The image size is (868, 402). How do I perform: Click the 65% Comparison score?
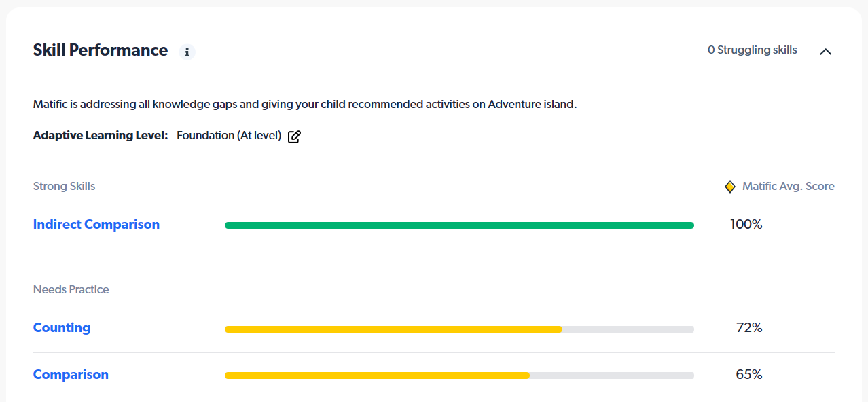(x=749, y=375)
